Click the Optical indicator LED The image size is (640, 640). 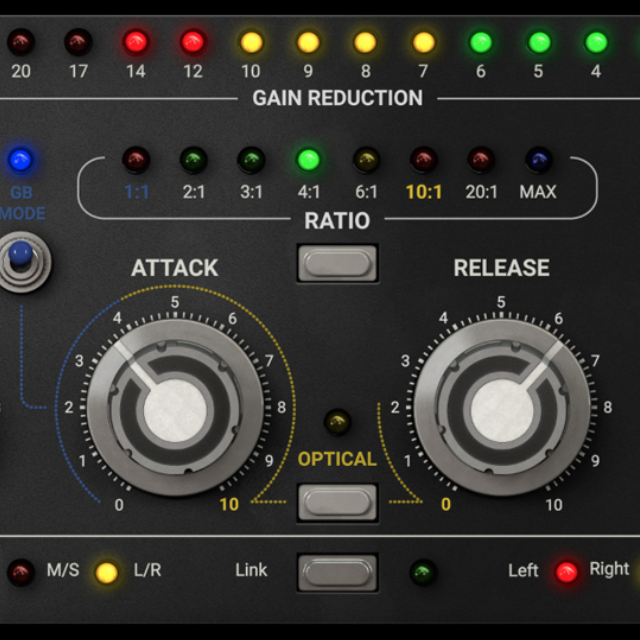click(338, 421)
